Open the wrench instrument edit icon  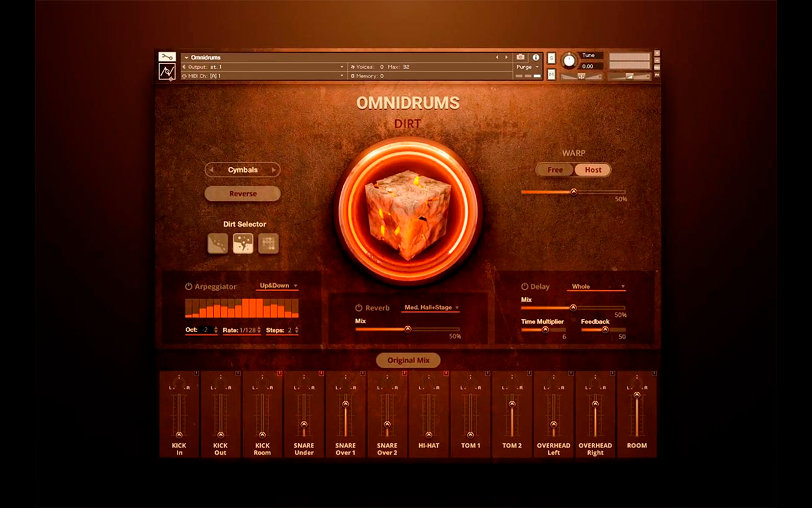(167, 57)
